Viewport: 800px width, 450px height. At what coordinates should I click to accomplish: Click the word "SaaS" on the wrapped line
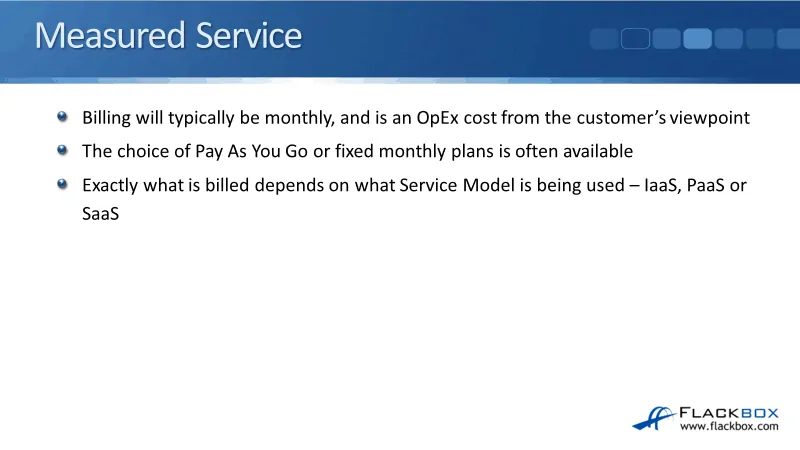coord(100,213)
